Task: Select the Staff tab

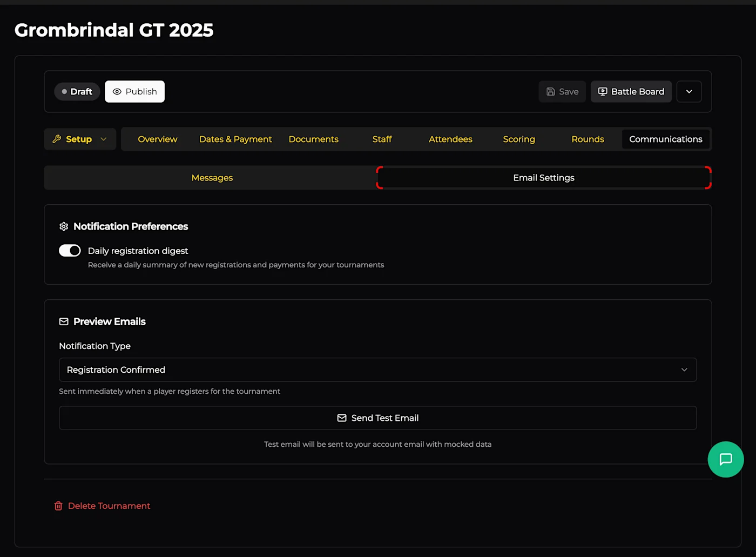Action: 382,139
